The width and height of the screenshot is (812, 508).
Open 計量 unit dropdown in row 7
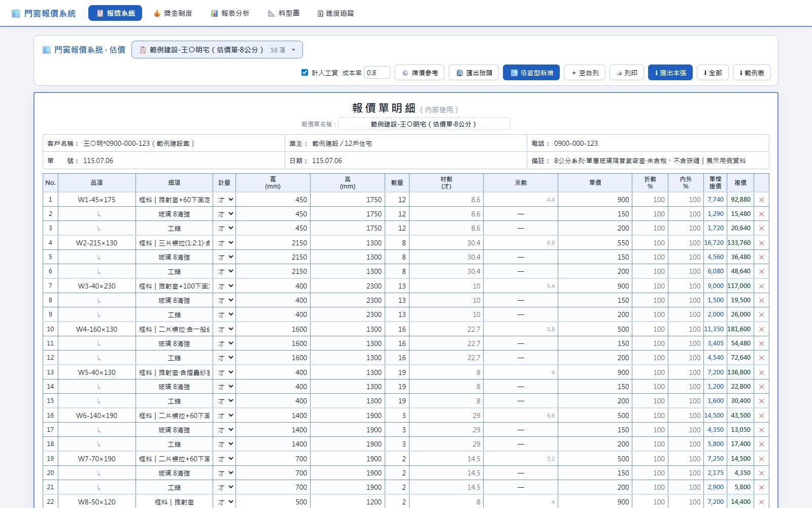(225, 286)
